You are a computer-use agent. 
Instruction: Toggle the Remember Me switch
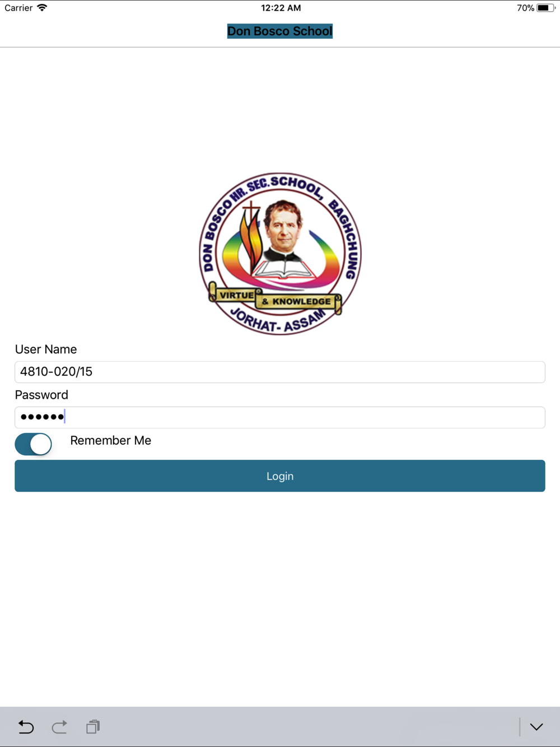click(34, 444)
